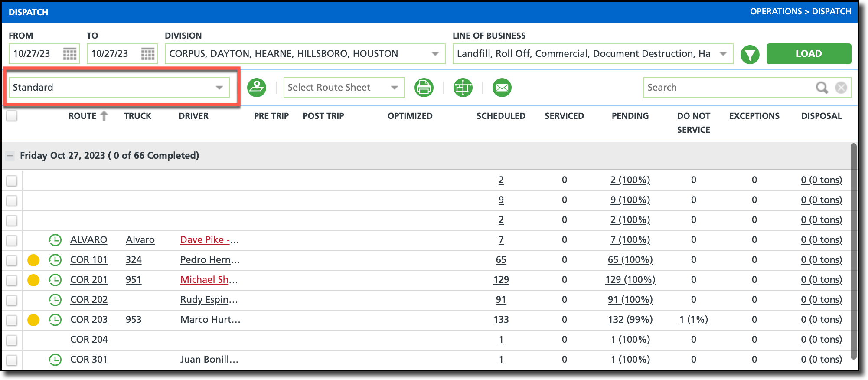
Task: Check the box for route COR 202
Action: (x=12, y=300)
